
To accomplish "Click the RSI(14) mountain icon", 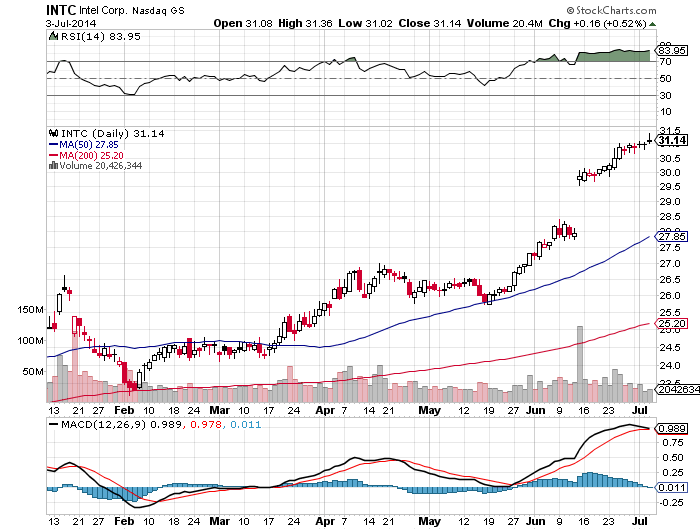I will [x=53, y=36].
